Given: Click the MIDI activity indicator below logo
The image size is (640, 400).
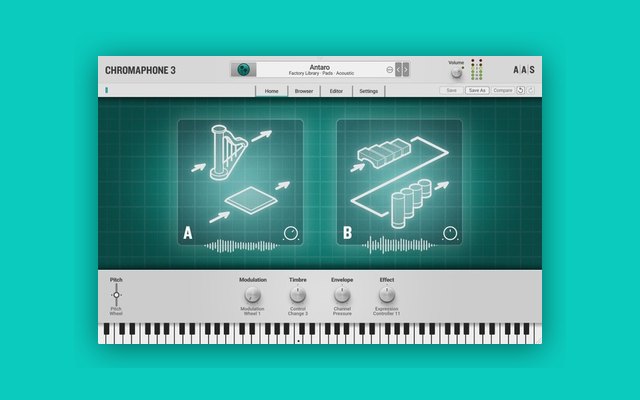Looking at the screenshot, I should point(107,90).
